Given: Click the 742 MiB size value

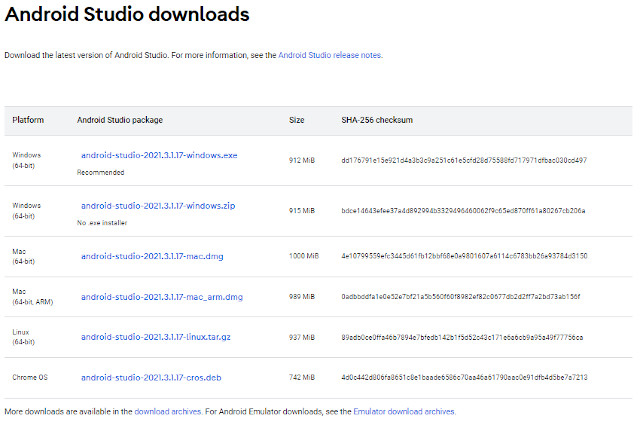Looking at the screenshot, I should tap(302, 377).
